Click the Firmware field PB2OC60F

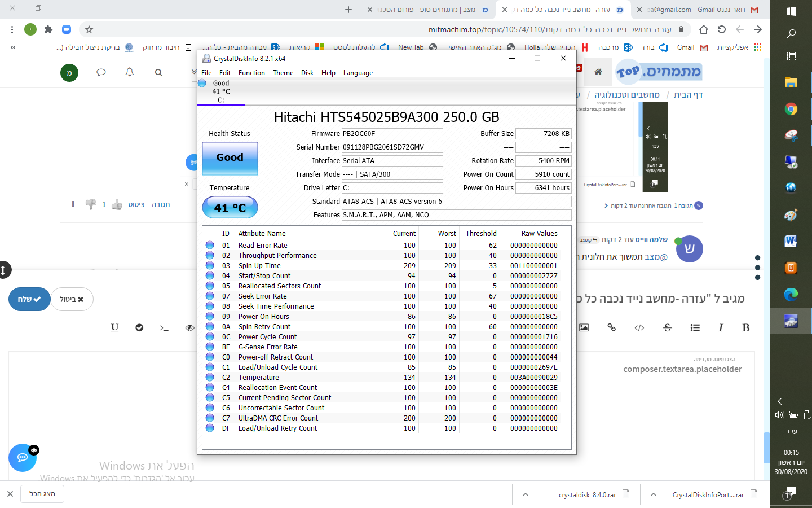(x=392, y=134)
